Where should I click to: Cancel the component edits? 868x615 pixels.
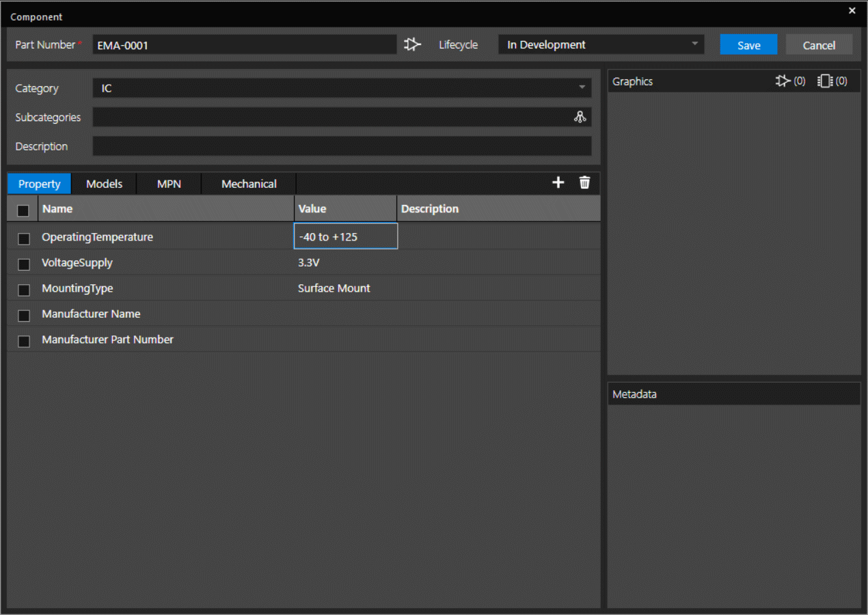(x=819, y=44)
